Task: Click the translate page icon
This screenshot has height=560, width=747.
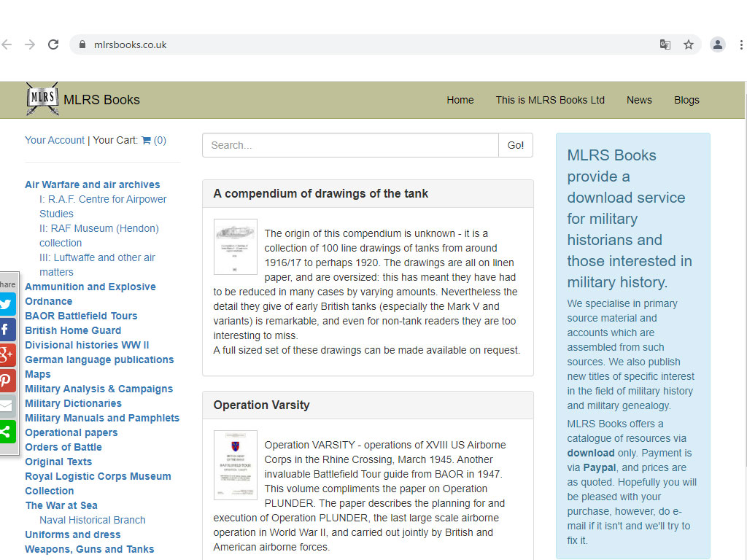Action: coord(665,44)
